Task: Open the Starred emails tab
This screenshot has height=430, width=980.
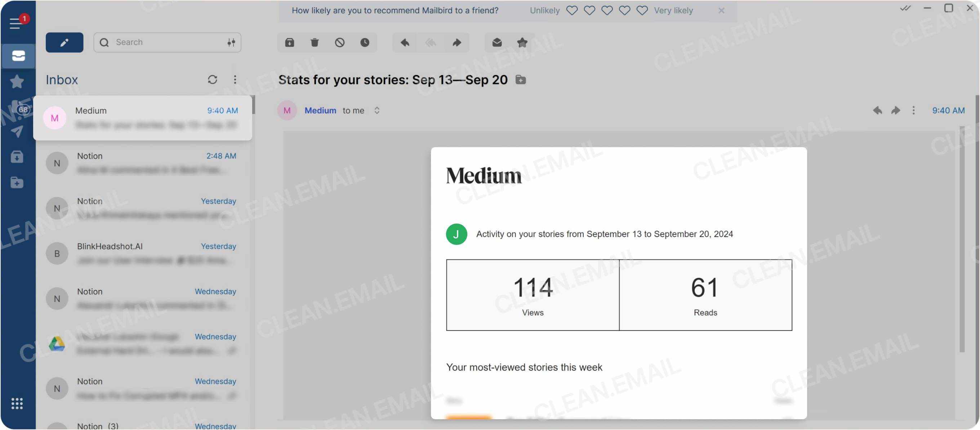Action: 17,82
